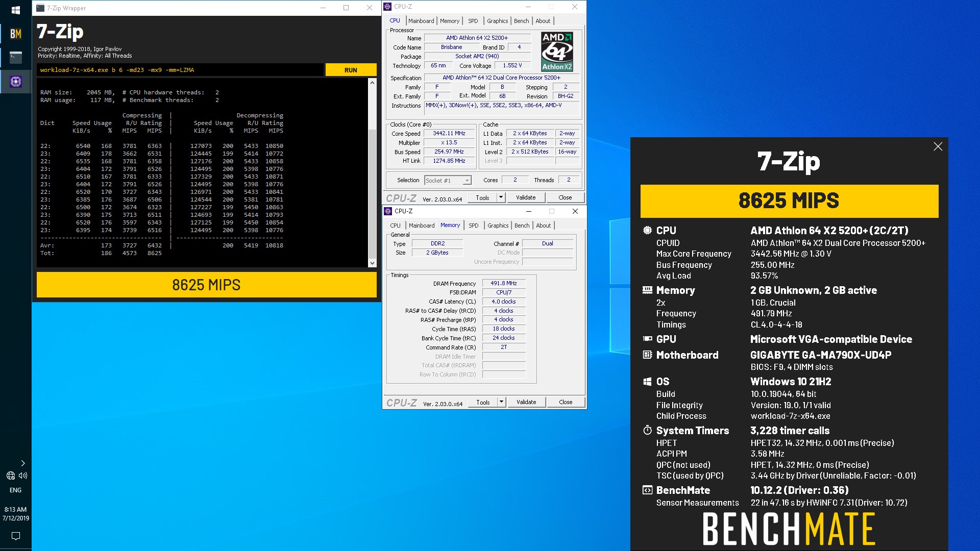Open About tab in upper CPU-Z
The width and height of the screenshot is (980, 551).
coord(543,21)
